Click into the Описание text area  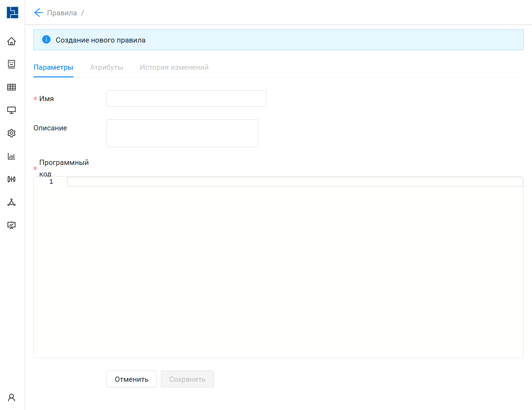pyautogui.click(x=182, y=133)
